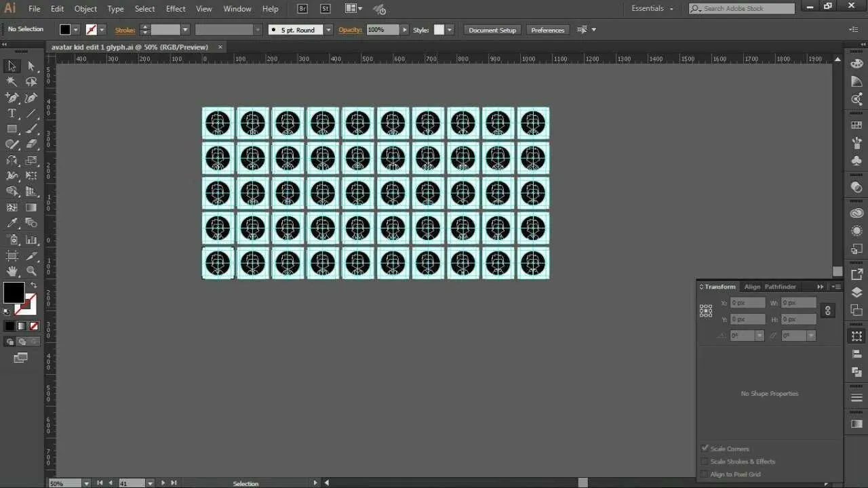This screenshot has width=868, height=488.
Task: Open the Object menu
Action: [x=85, y=9]
